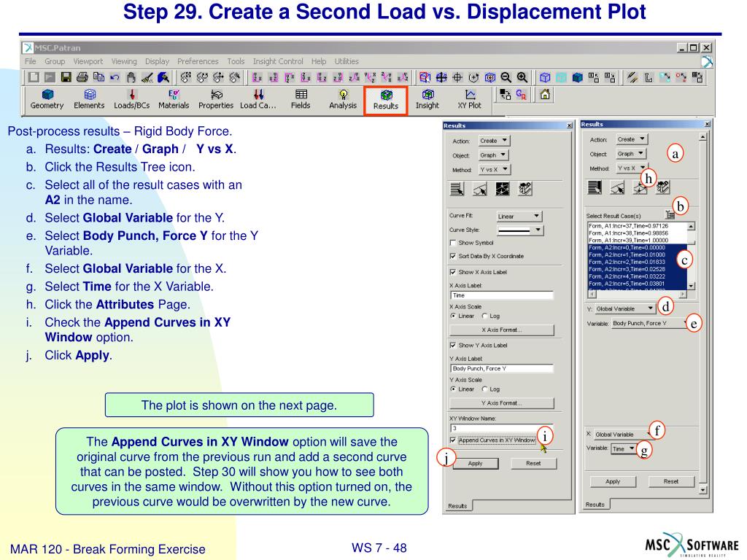747x560 pixels.
Task: Click the highlighted Results application icon
Action: pos(385,101)
